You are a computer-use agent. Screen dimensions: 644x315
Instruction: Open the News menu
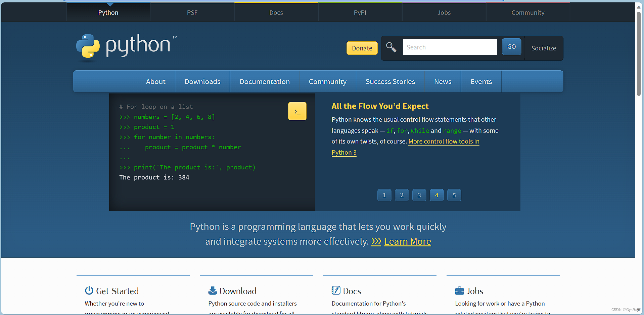[443, 81]
